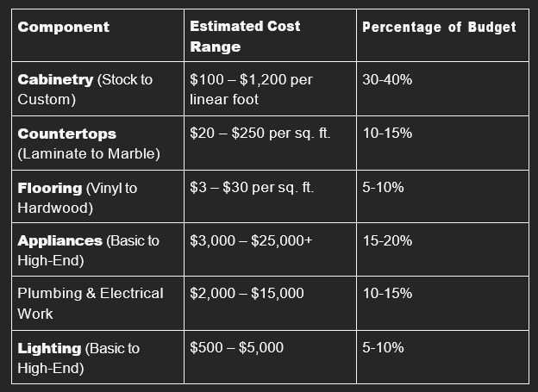Select the 30-40% budget cell
The width and height of the screenshot is (538, 392).
tap(388, 79)
